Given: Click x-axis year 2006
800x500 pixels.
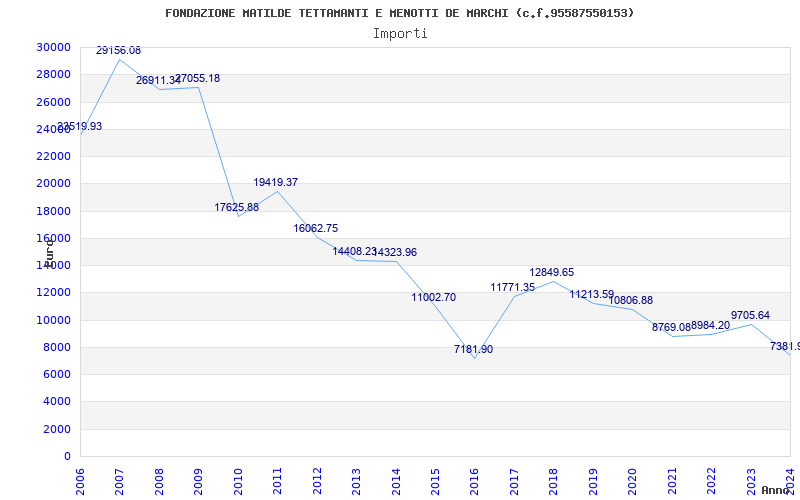Looking at the screenshot, I should (x=80, y=481).
